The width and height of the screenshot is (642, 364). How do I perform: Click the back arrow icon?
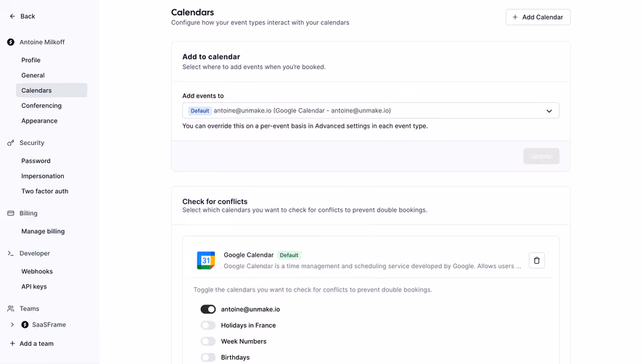12,17
